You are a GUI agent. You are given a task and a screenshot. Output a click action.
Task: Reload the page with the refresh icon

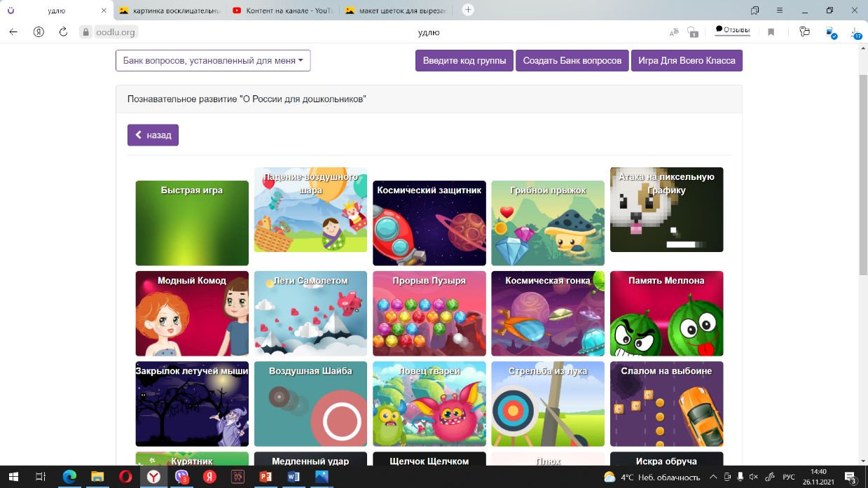(x=63, y=32)
